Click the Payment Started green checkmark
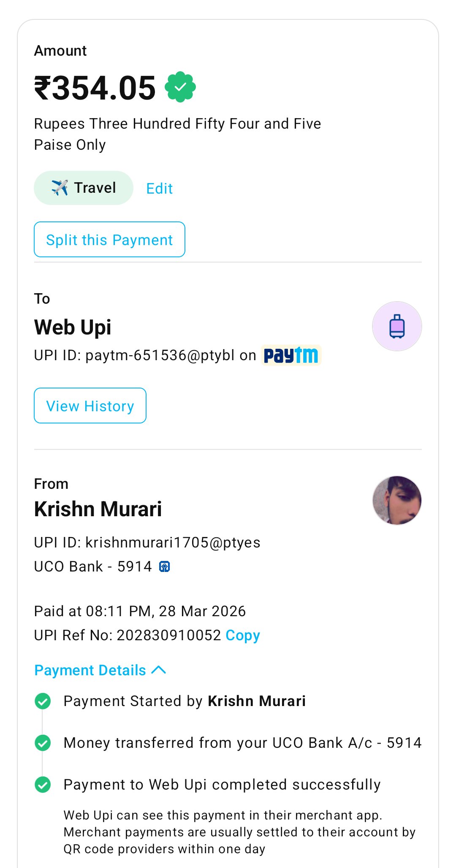This screenshot has height=868, width=456. [x=43, y=701]
